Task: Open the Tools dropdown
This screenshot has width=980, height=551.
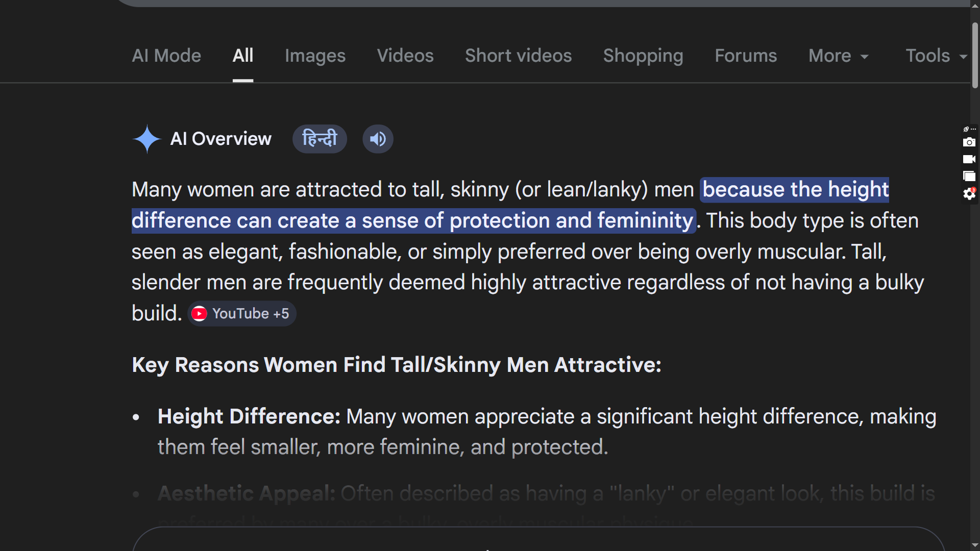Action: [936, 56]
